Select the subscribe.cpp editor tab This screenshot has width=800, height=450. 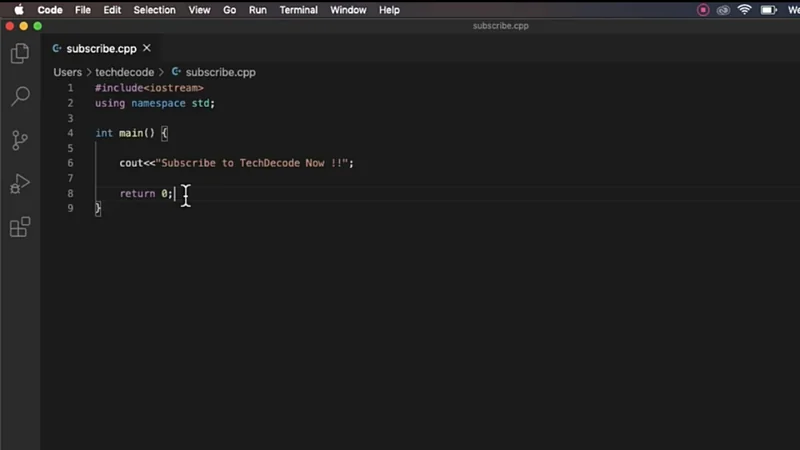click(x=100, y=48)
